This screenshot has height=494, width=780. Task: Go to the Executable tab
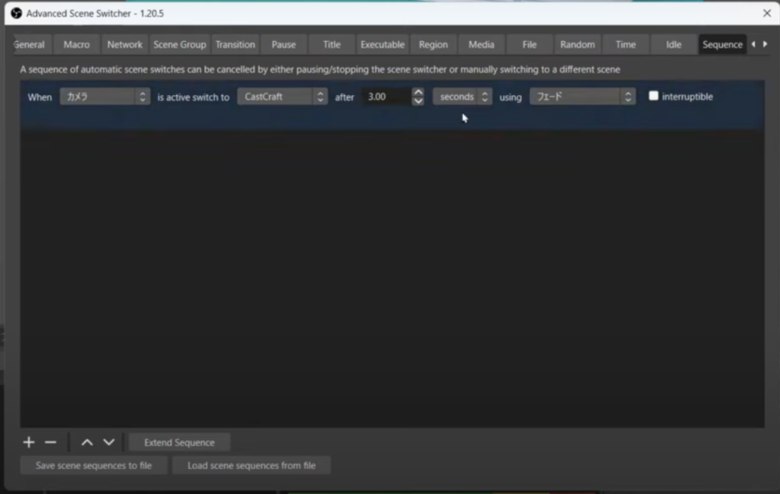(x=382, y=44)
